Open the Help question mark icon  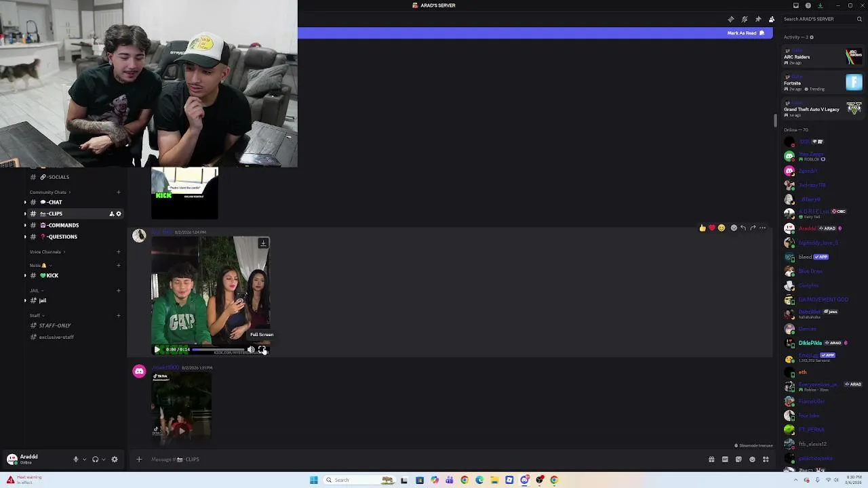click(808, 5)
